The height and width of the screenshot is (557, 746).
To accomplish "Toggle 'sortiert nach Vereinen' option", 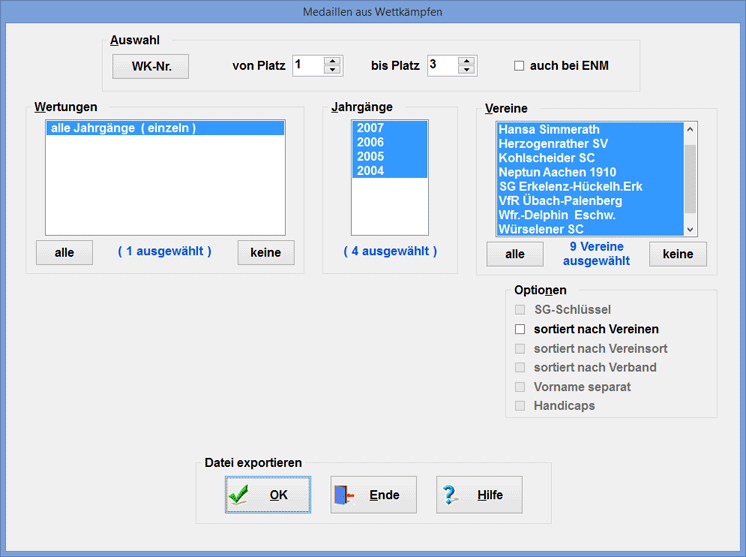I will click(x=520, y=329).
